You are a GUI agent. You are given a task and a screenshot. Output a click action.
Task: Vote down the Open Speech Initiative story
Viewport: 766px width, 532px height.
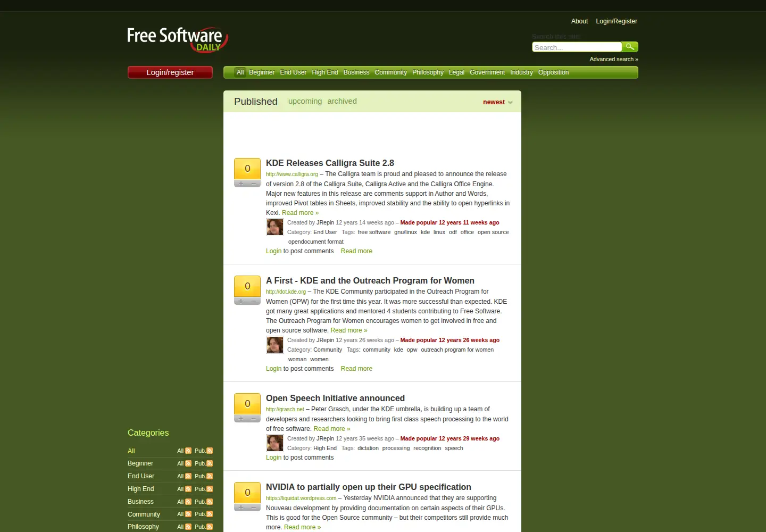pyautogui.click(x=254, y=419)
